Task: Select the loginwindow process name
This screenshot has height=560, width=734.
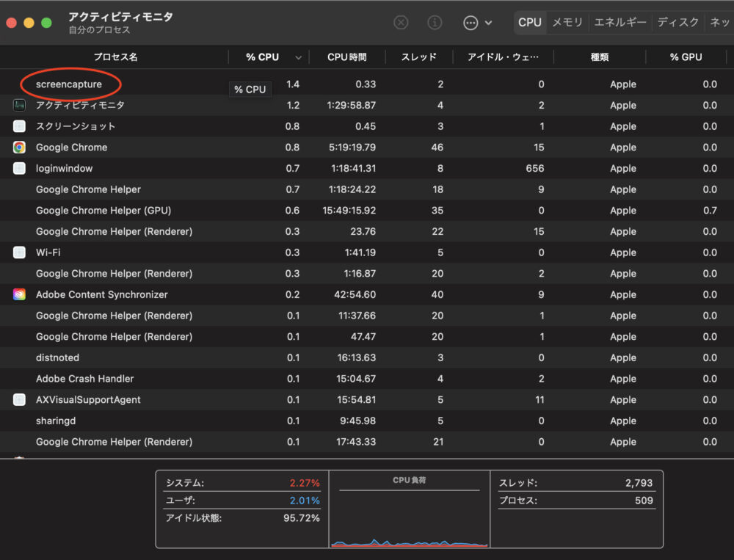Action: point(64,169)
